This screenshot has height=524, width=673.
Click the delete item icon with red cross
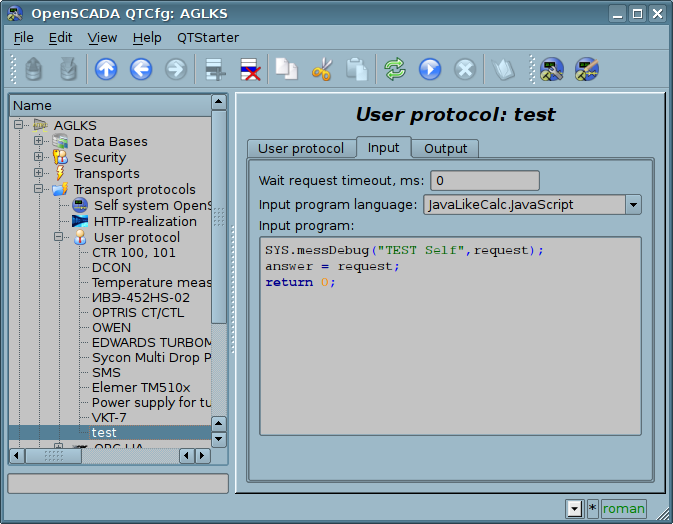(x=250, y=69)
